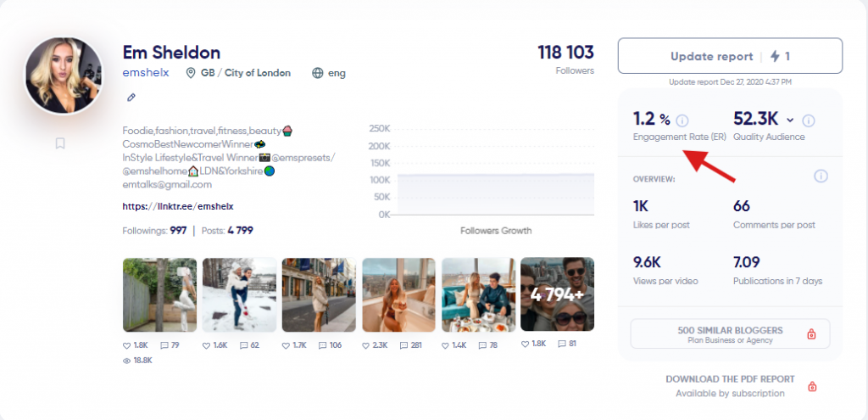The image size is (868, 420).
Task: Click the info icon in the Overview section
Action: [x=821, y=176]
